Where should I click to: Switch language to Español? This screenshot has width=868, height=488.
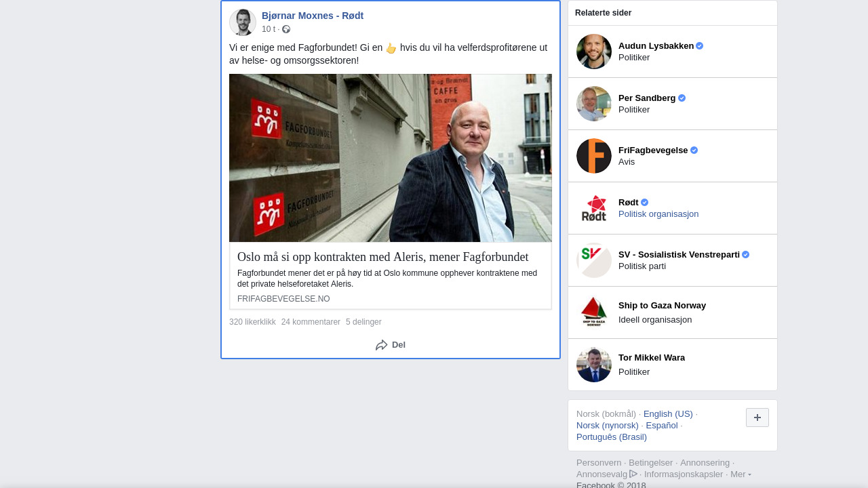(662, 426)
